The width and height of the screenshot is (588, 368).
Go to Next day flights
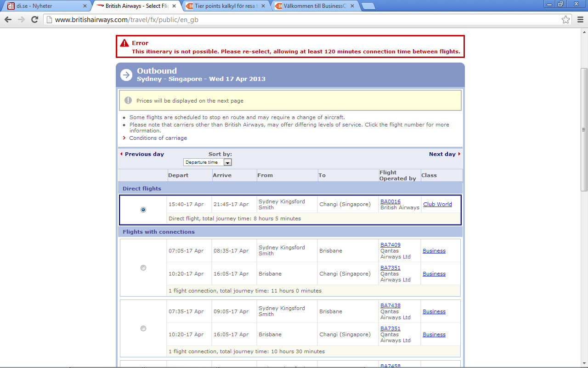[x=442, y=154]
